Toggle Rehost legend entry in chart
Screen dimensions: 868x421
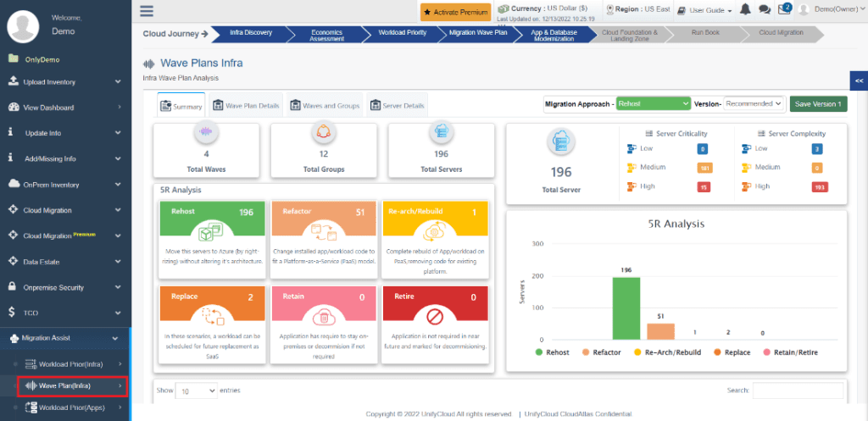pos(551,352)
